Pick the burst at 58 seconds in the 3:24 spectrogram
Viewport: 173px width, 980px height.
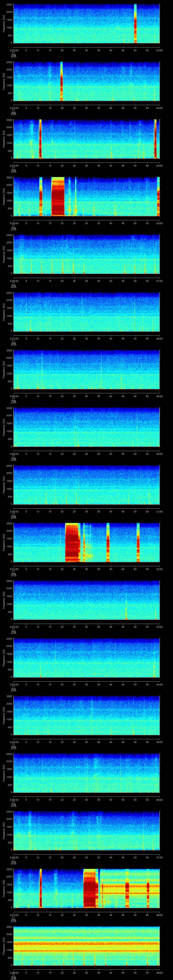(x=155, y=139)
